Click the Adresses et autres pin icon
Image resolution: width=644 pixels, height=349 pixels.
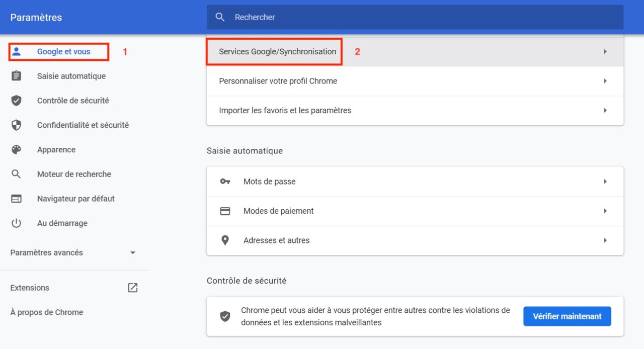coord(224,240)
